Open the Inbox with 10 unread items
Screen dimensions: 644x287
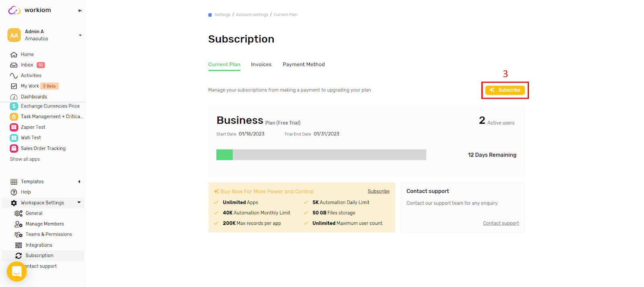(27, 64)
